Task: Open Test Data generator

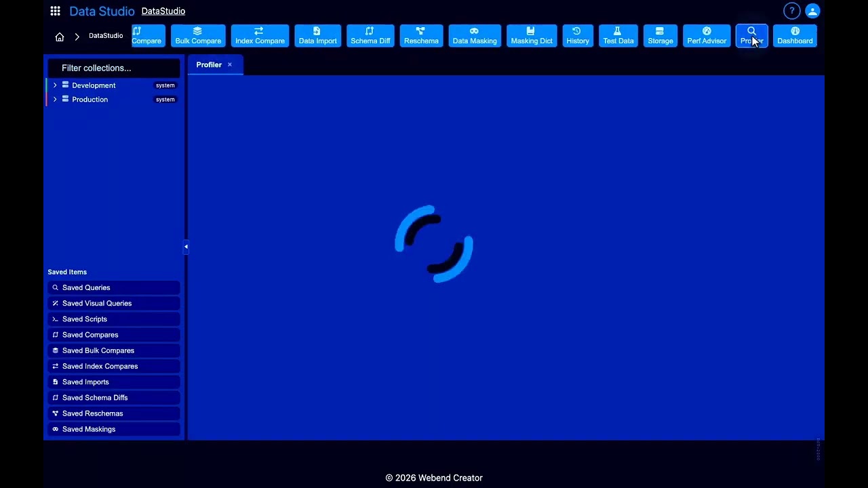Action: tap(618, 36)
